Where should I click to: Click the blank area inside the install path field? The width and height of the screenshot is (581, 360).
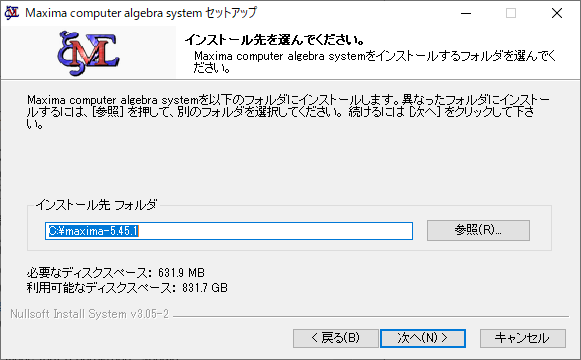coord(274,231)
